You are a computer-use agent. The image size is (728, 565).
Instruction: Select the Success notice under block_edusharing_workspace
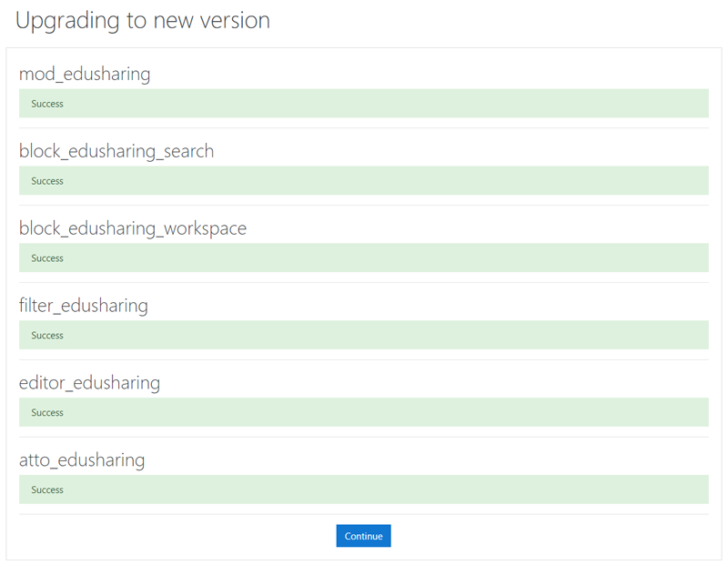[x=363, y=258]
